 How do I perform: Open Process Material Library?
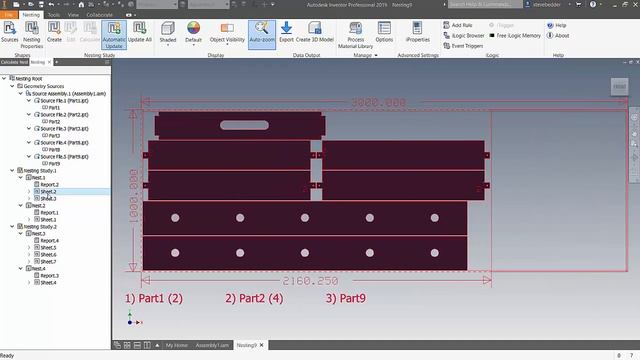point(356,35)
